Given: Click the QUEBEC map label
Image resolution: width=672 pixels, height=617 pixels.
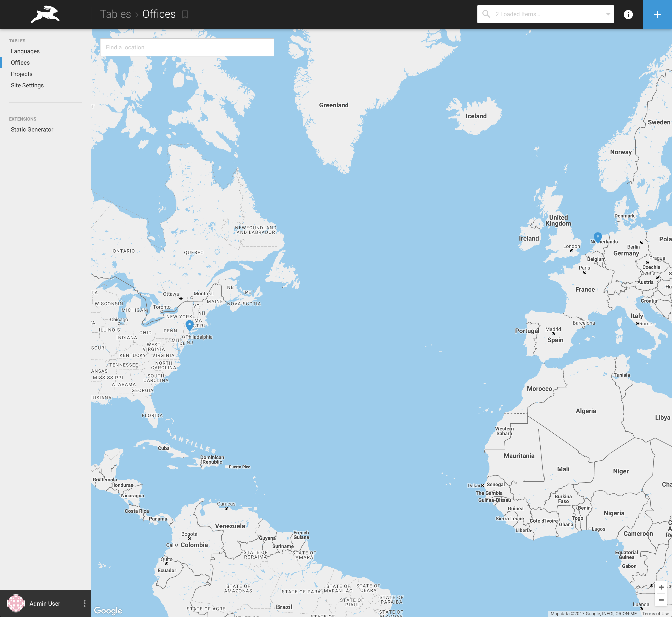Looking at the screenshot, I should [193, 252].
